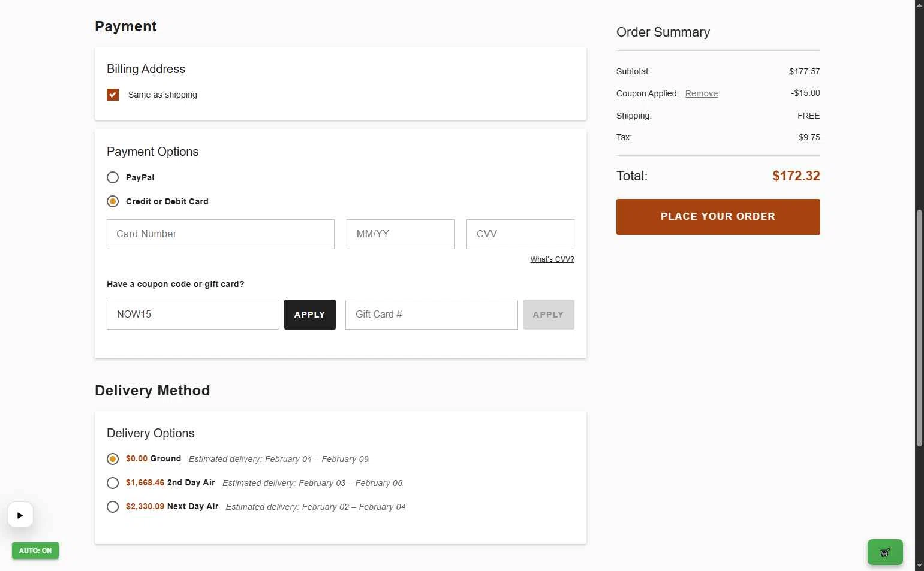The width and height of the screenshot is (924, 571).
Task: Click the Order Summary heading
Action: pos(663,32)
